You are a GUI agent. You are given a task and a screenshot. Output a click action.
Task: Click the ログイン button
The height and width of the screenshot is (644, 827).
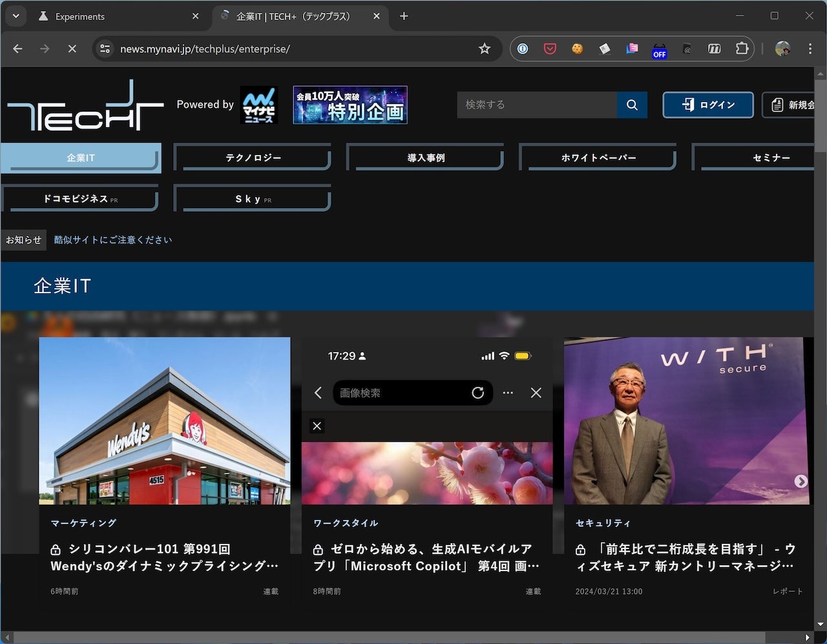708,105
